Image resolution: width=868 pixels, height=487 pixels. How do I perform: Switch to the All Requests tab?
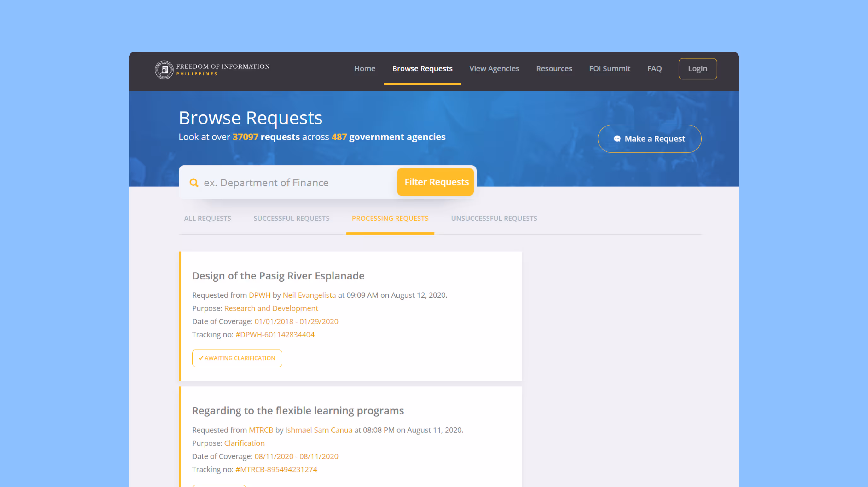[208, 218]
